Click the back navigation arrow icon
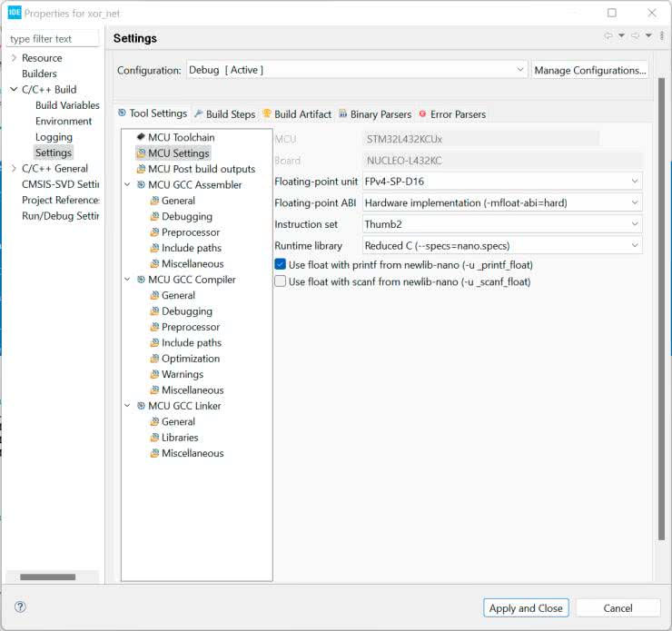This screenshot has height=631, width=672. pos(608,36)
